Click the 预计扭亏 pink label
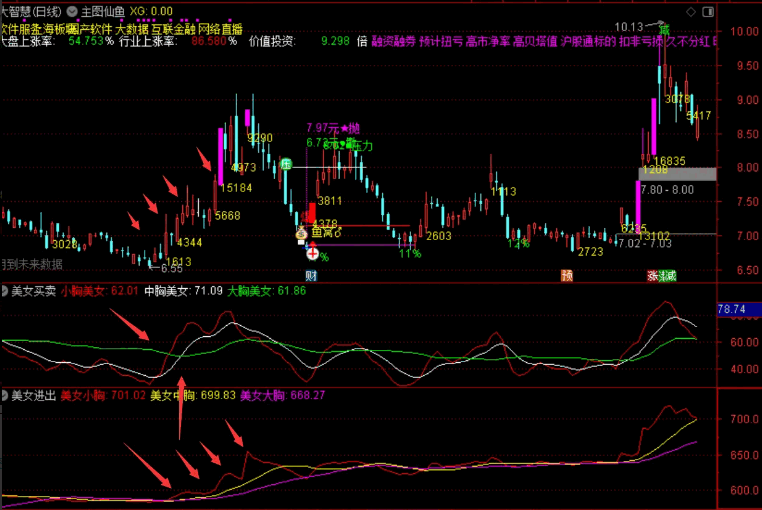 441,41
